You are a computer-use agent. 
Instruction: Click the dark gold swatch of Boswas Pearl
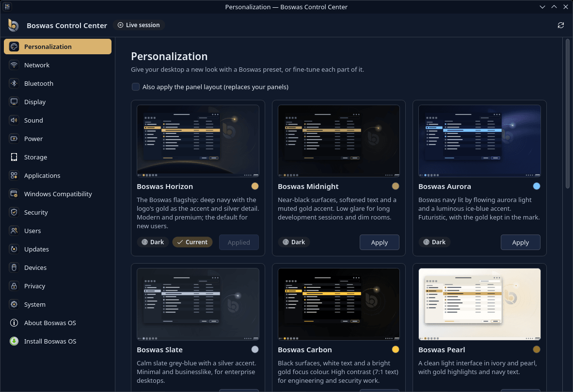[537, 349]
